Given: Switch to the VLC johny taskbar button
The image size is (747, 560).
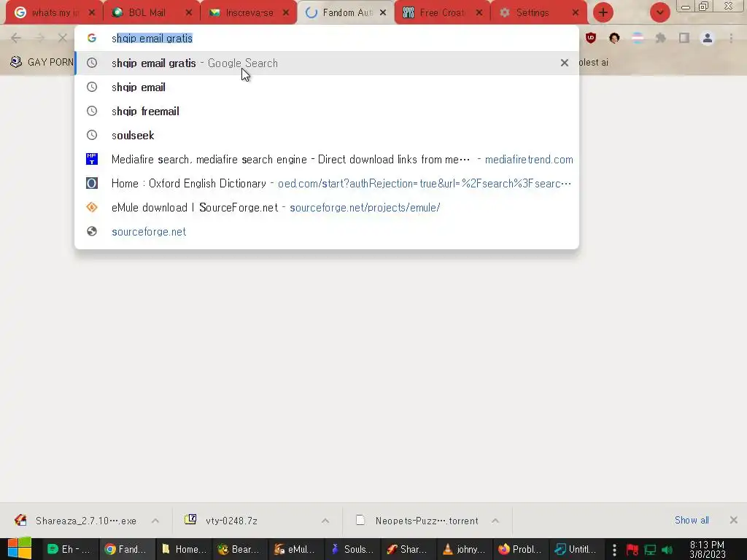Looking at the screenshot, I should click(464, 549).
